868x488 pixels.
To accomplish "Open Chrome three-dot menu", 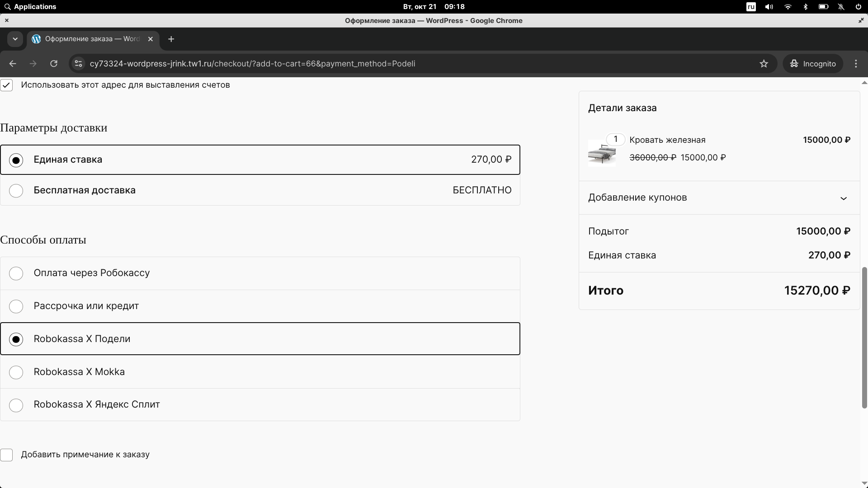I will tap(855, 64).
